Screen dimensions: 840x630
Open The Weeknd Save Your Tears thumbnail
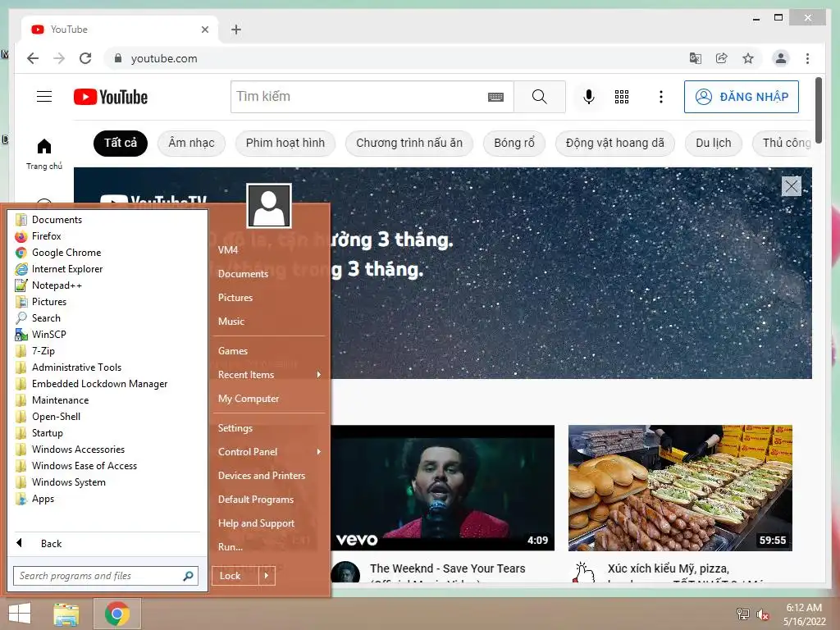pos(442,488)
